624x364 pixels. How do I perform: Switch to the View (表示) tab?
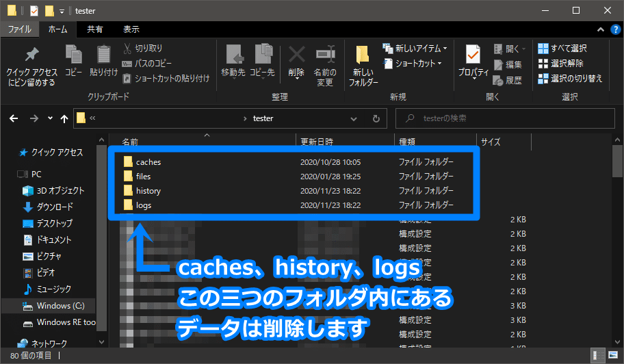point(131,29)
